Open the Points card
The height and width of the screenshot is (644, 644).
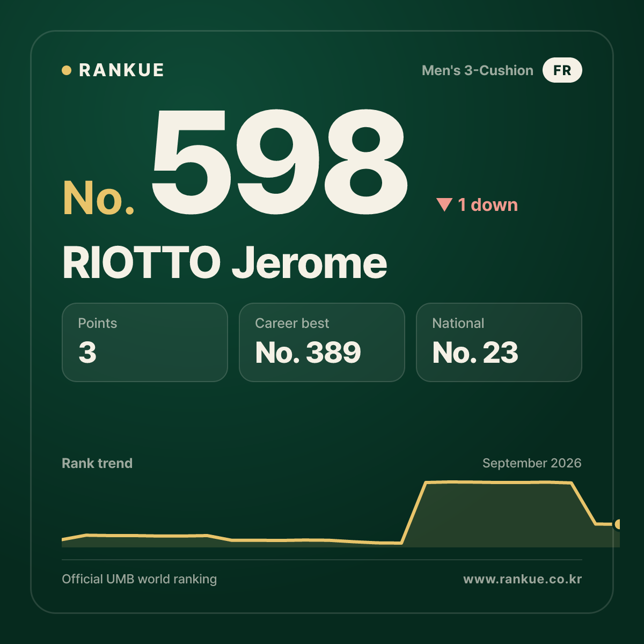click(x=145, y=342)
